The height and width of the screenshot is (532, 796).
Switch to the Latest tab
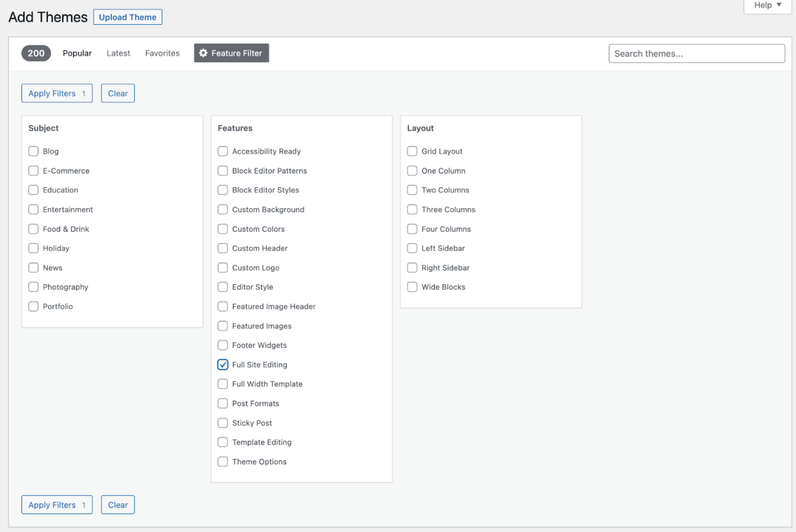pos(118,53)
